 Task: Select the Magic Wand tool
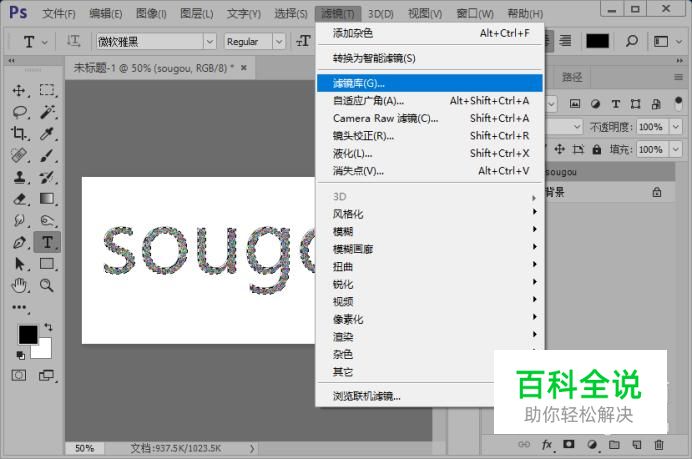pyautogui.click(x=47, y=112)
